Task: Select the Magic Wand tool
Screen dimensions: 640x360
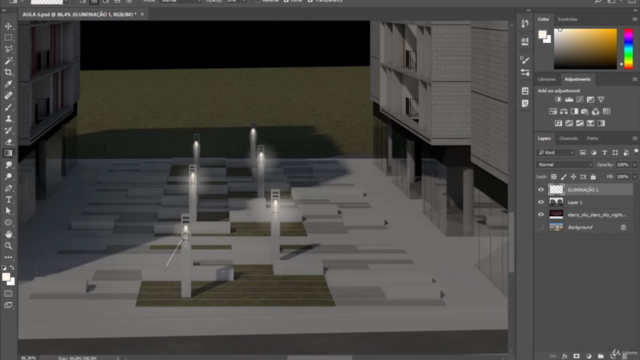Action: 8,61
